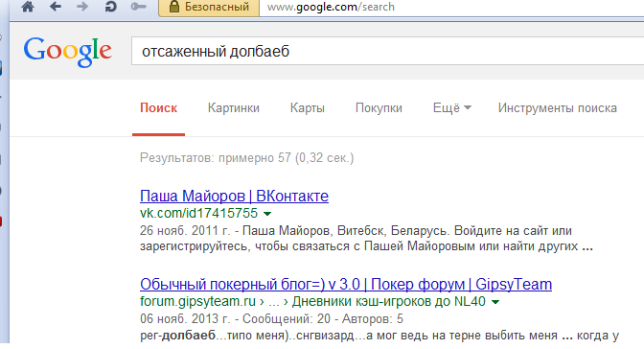Viewport: 644px width, 349px height.
Task: Expand the Ещё dropdown menu
Action: click(451, 108)
